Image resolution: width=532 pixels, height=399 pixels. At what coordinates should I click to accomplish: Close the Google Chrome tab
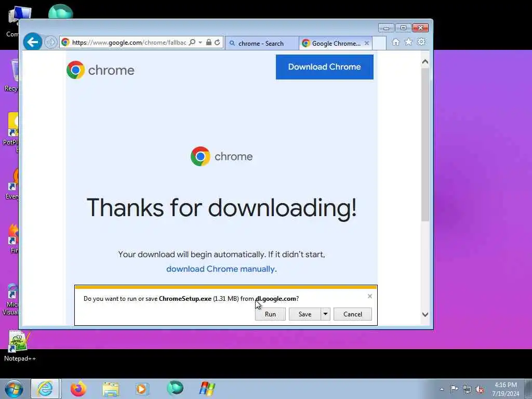(366, 43)
